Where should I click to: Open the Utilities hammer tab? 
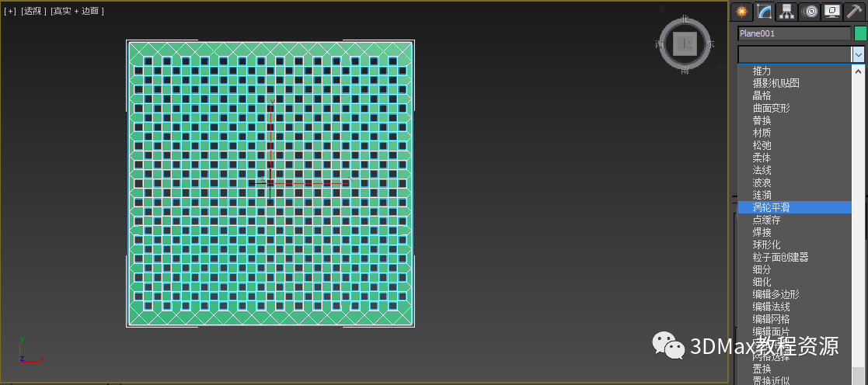[x=855, y=12]
